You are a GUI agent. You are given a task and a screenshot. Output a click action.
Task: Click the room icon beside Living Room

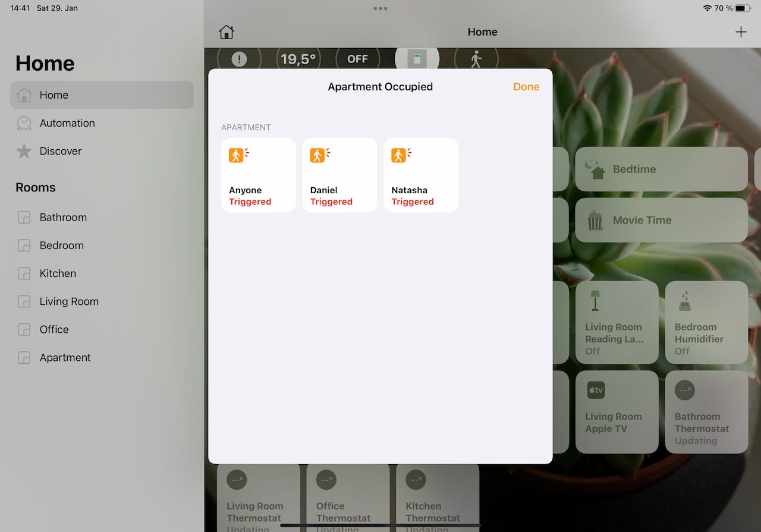[24, 301]
